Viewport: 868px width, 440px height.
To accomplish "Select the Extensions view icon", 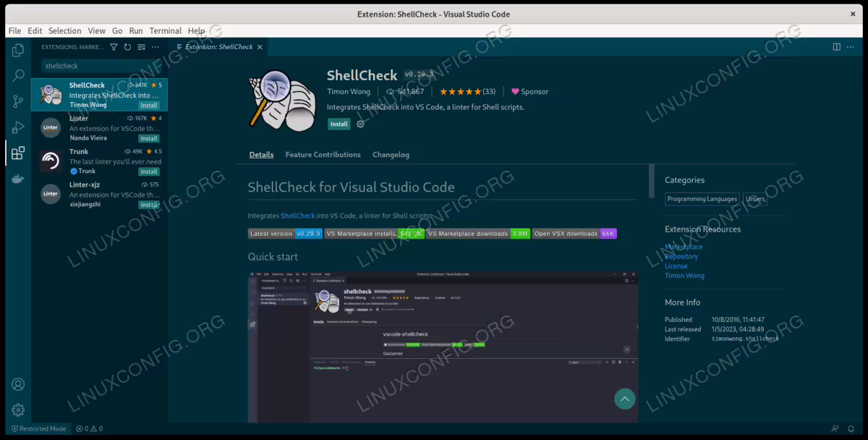I will click(x=18, y=153).
